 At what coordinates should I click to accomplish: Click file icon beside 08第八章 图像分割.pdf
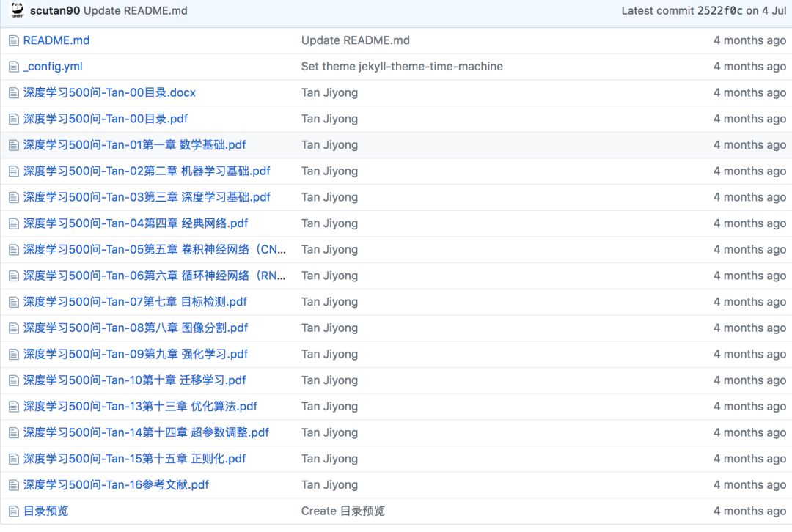click(x=14, y=329)
